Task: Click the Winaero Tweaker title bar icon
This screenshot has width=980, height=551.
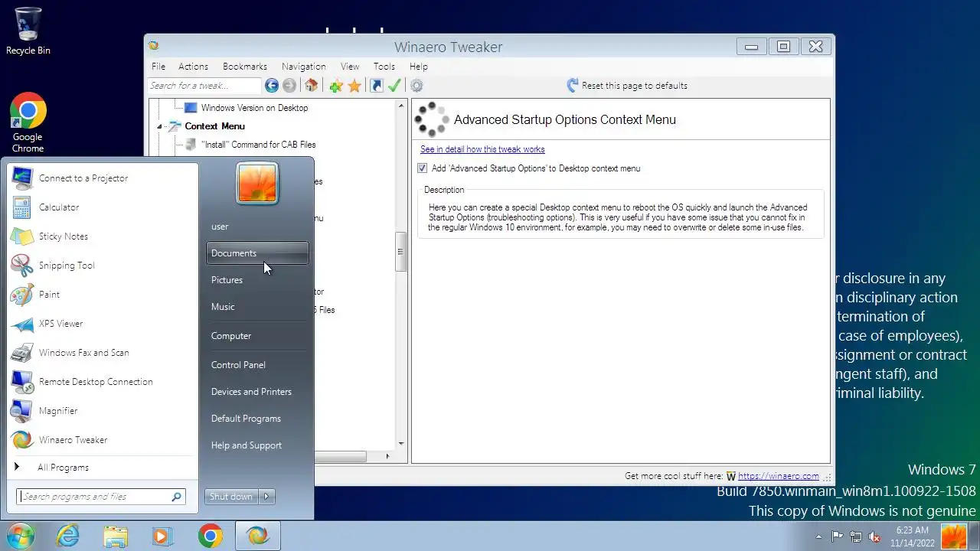Action: point(153,46)
